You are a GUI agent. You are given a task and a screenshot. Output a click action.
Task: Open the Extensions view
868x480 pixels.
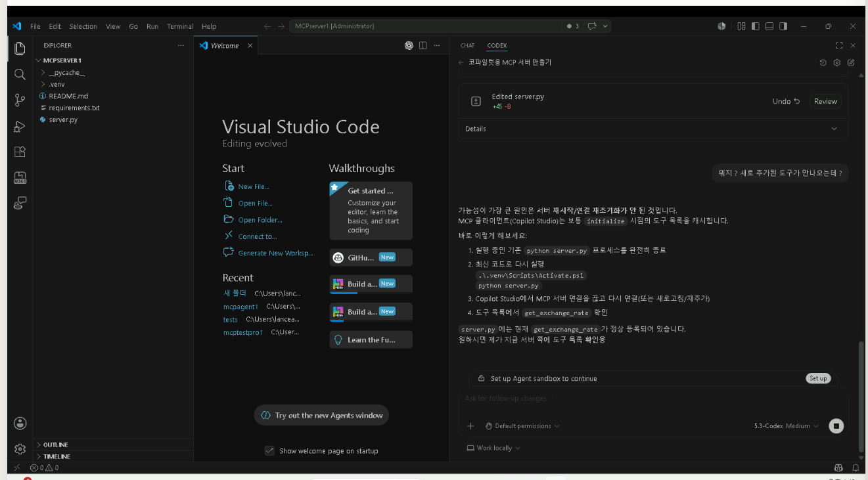pyautogui.click(x=20, y=152)
